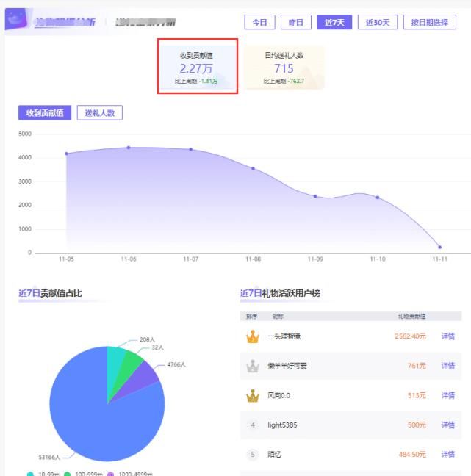Click the chart data point for 11-07

(x=191, y=149)
